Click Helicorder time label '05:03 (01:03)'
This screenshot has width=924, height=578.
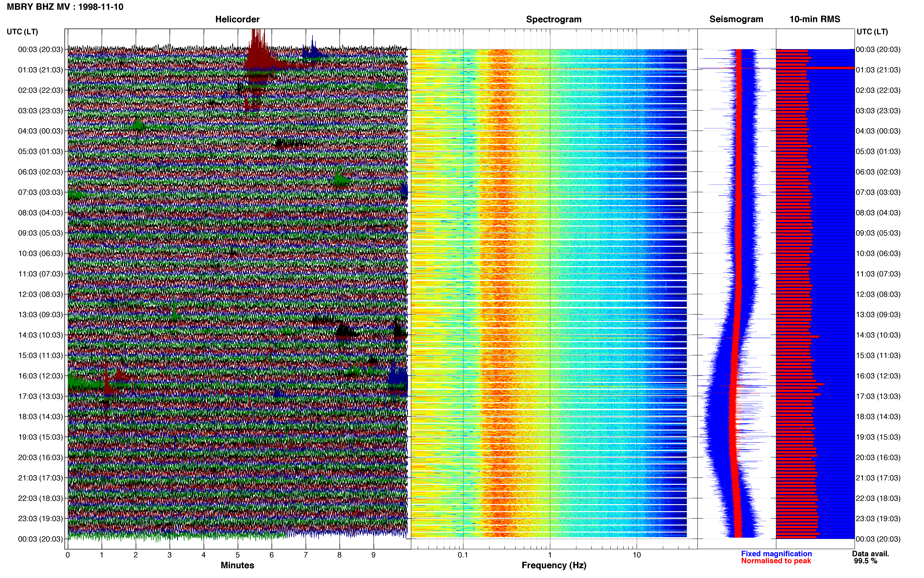(41, 151)
